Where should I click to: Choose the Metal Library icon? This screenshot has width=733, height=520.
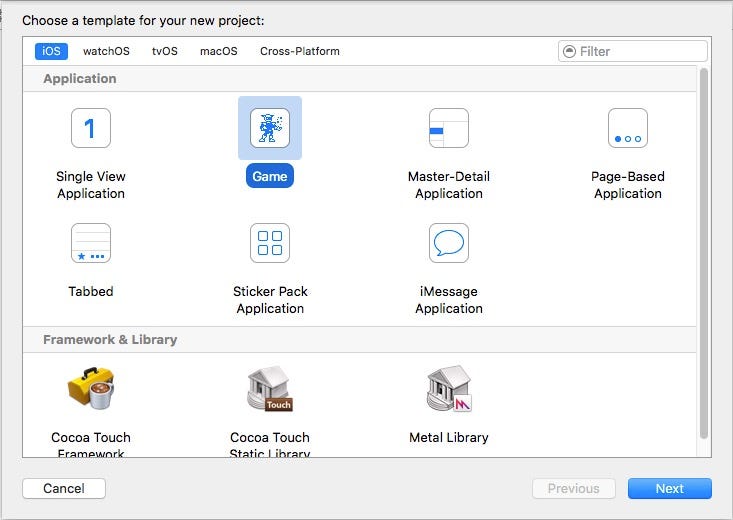(x=449, y=388)
